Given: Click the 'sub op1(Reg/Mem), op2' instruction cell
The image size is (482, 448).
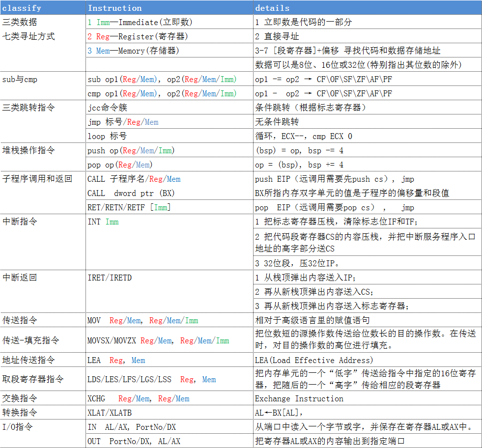Looking at the screenshot, I should click(x=170, y=79).
